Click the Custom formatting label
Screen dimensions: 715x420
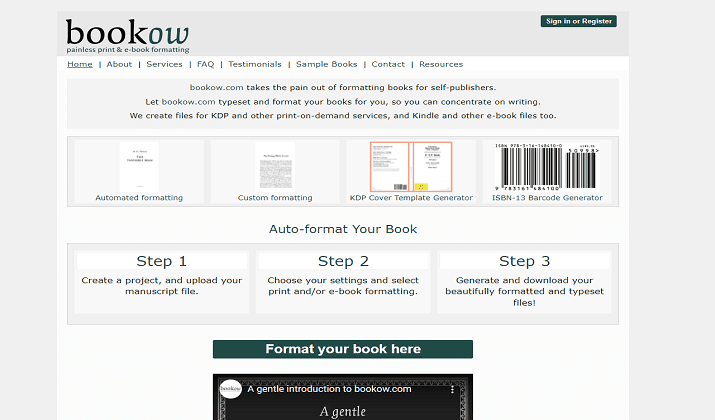pos(275,197)
